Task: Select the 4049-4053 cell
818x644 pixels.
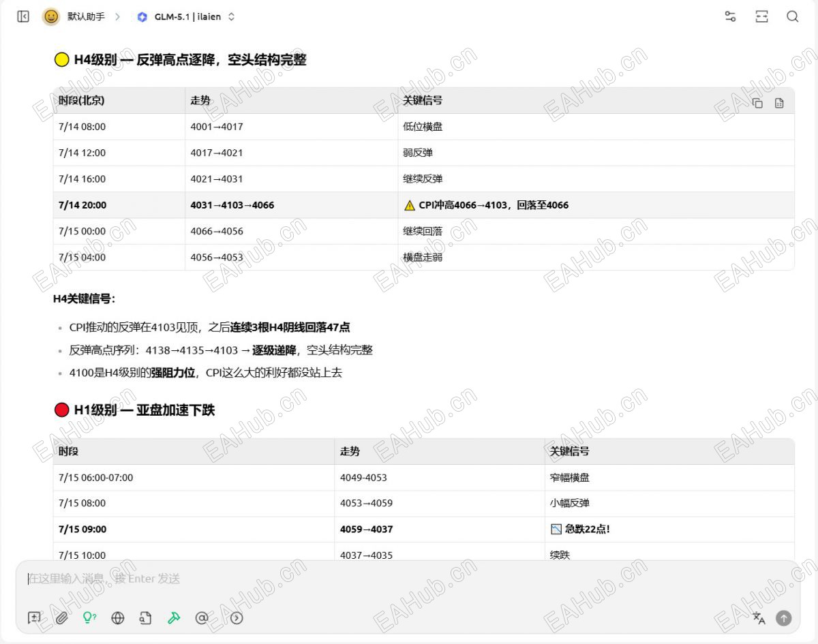Action: tap(439, 478)
